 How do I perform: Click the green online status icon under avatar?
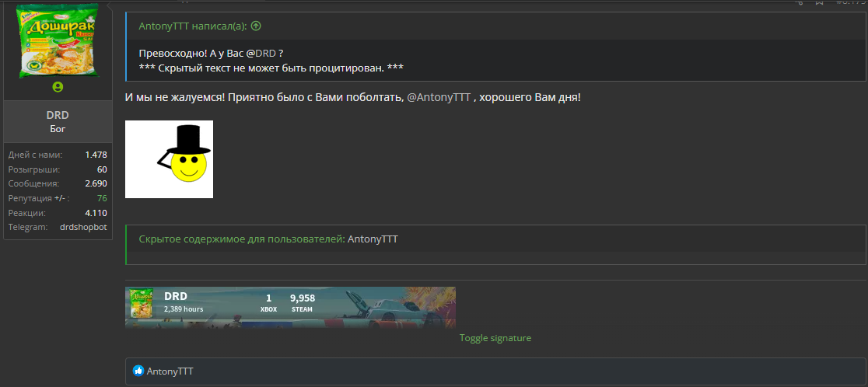pos(58,87)
